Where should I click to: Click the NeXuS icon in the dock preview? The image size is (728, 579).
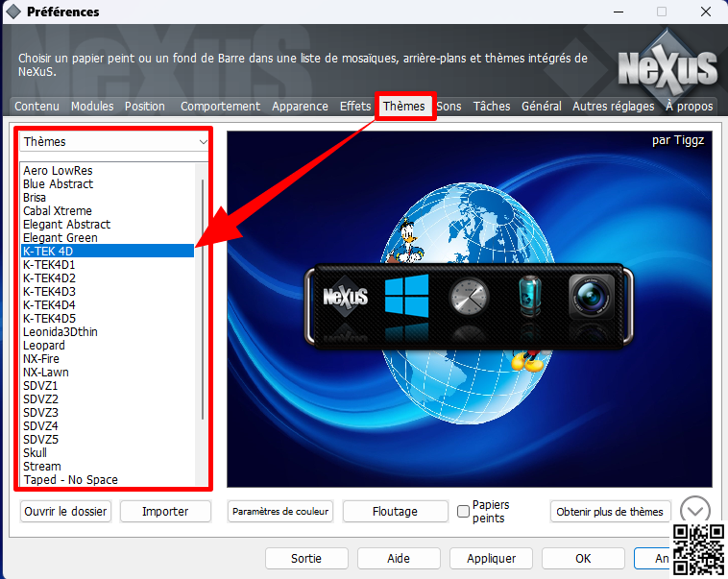[x=346, y=297]
